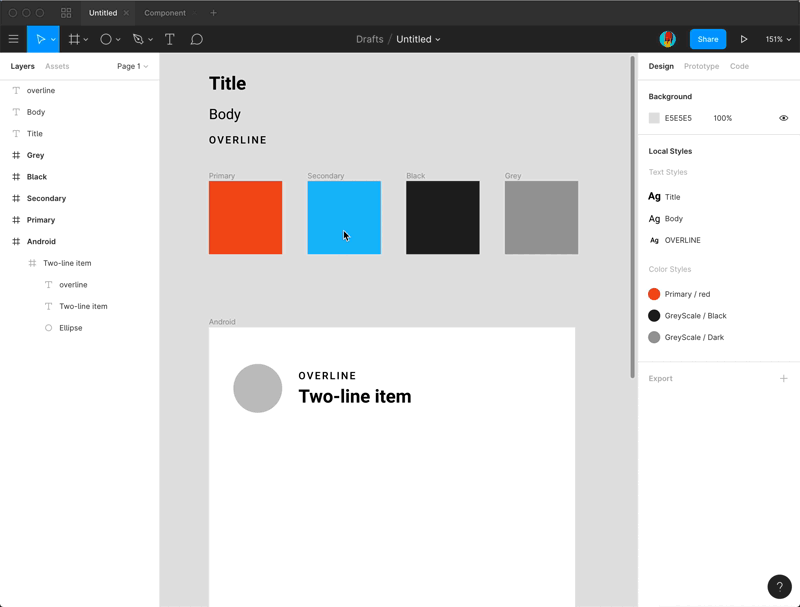
Task: Click the Android frame label on canvas
Action: (222, 322)
